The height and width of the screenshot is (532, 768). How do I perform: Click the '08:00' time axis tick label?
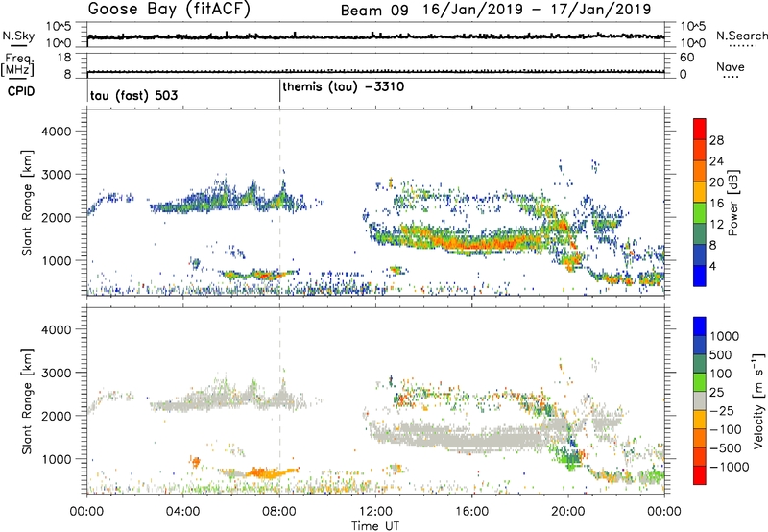tap(279, 512)
